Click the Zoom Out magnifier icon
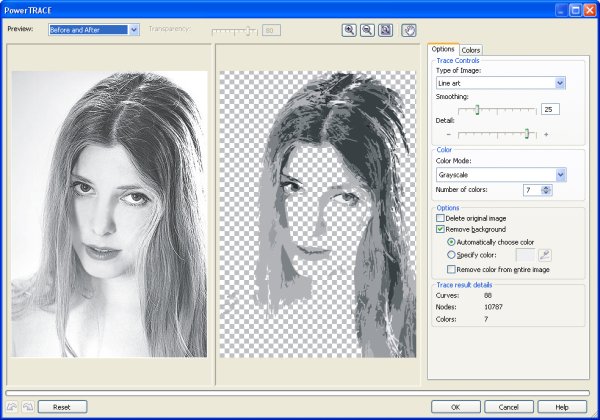 point(366,30)
